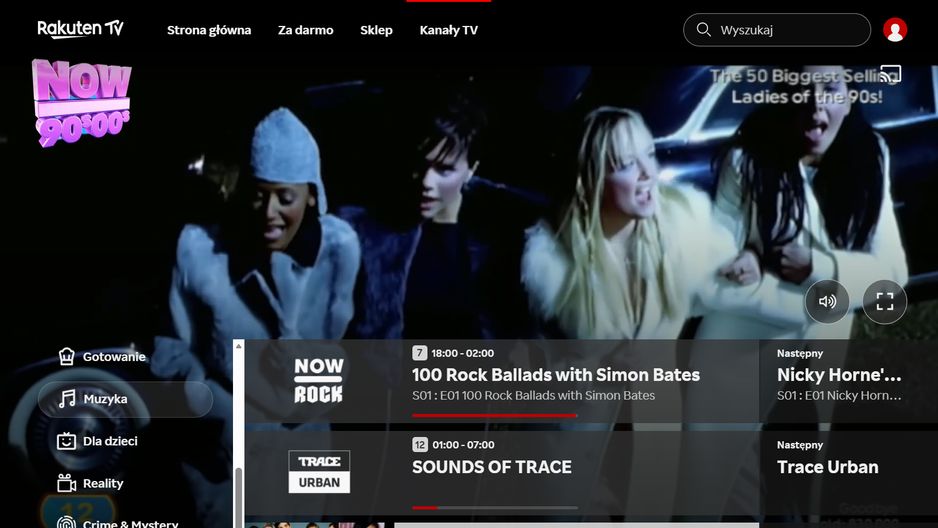Click the SOUNDS OF TRACE progress bar

(x=495, y=508)
